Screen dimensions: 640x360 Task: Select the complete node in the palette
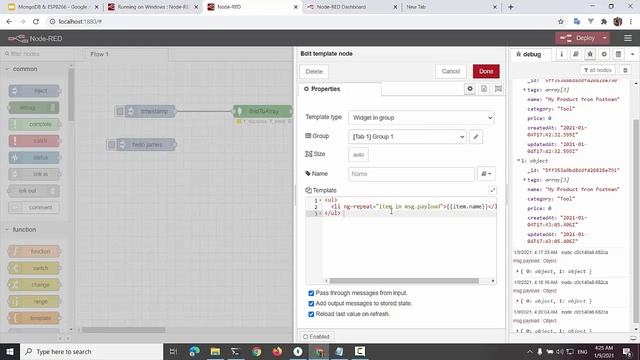click(x=34, y=124)
